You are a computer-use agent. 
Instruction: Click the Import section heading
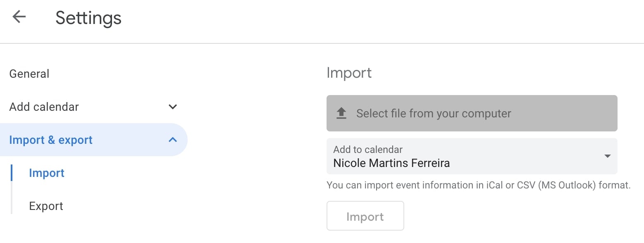coord(349,73)
